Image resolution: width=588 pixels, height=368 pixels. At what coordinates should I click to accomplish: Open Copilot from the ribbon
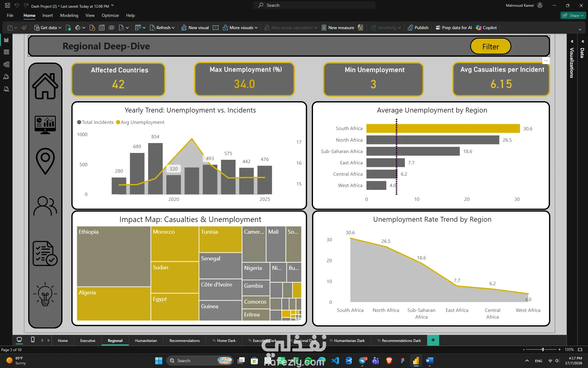[486, 28]
